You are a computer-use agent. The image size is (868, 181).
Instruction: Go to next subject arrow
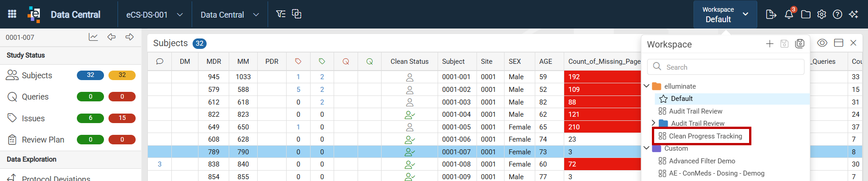tap(130, 37)
